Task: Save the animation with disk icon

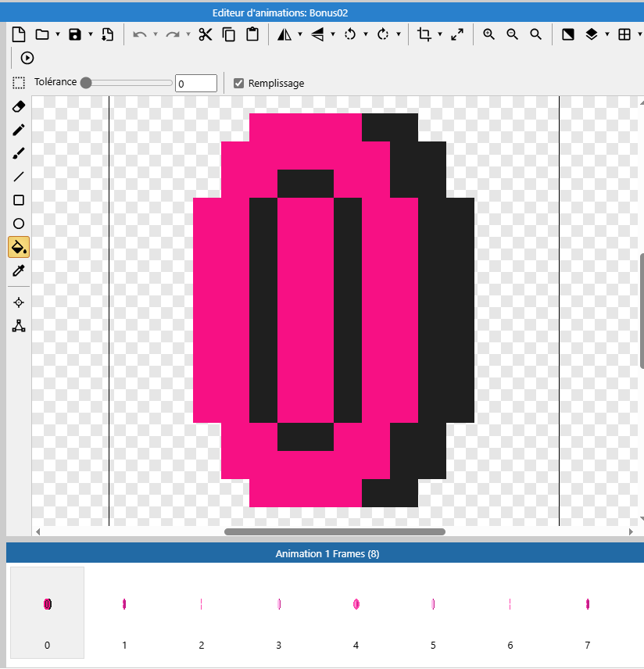Action: pos(75,34)
